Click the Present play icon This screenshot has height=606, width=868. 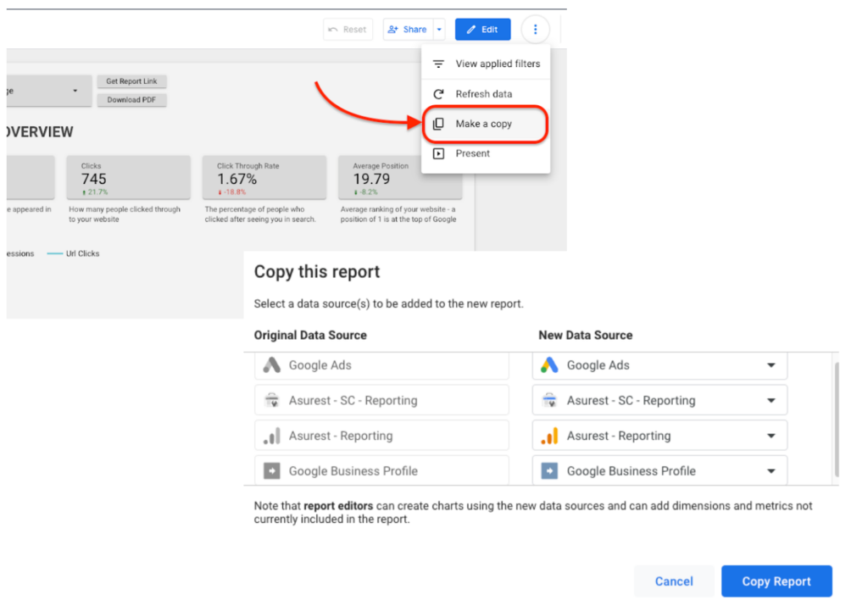tap(438, 153)
